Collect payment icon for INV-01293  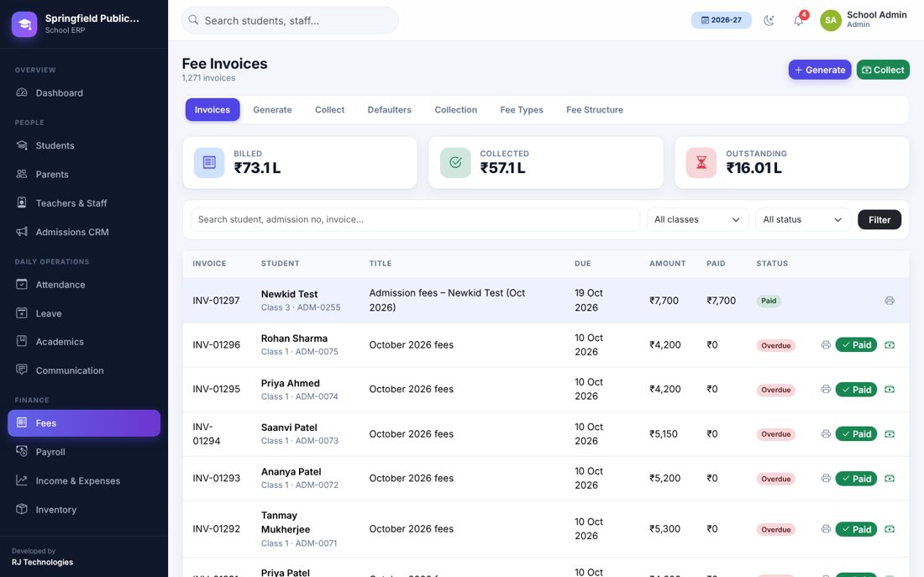[890, 478]
